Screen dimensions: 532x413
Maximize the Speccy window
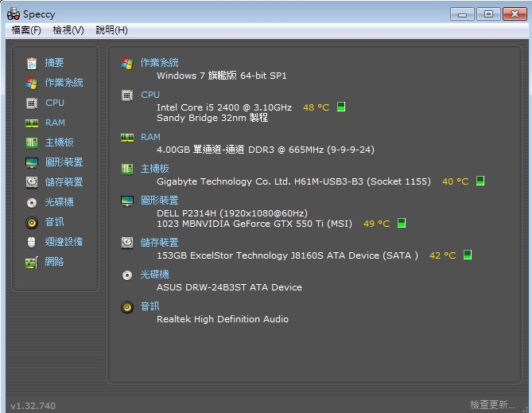coord(488,14)
